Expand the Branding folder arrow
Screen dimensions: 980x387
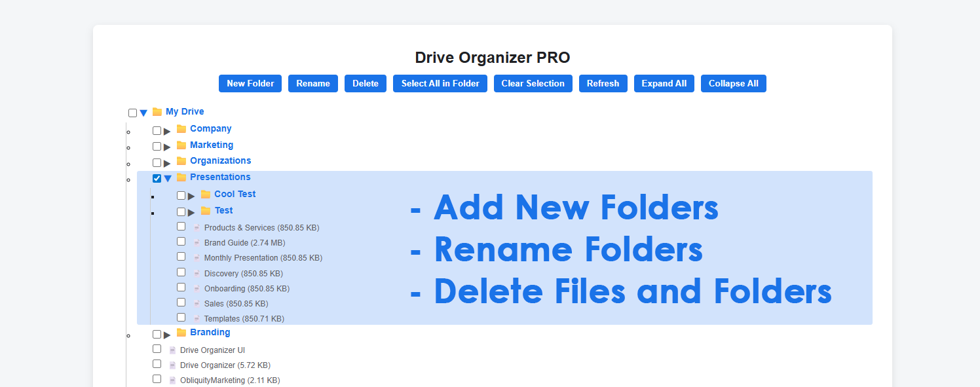167,335
